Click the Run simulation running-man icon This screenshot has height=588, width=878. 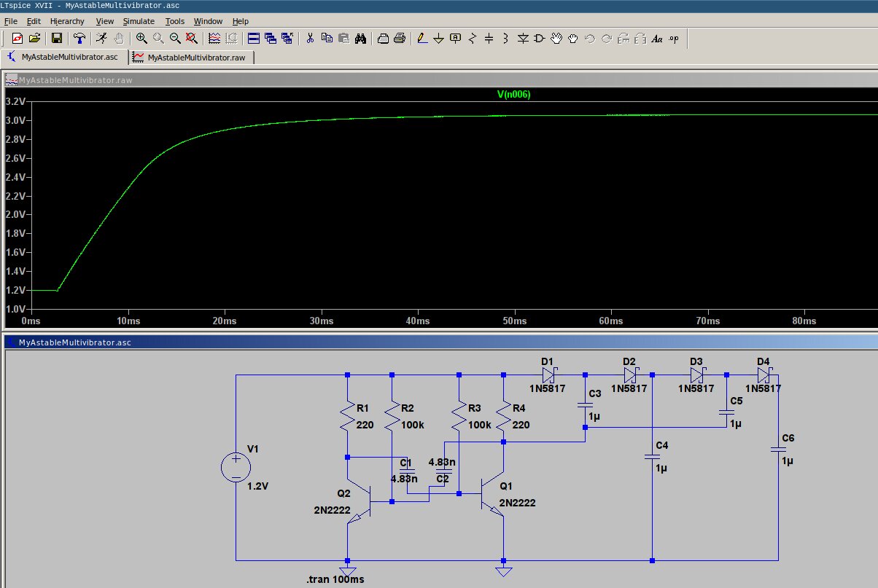(x=101, y=39)
